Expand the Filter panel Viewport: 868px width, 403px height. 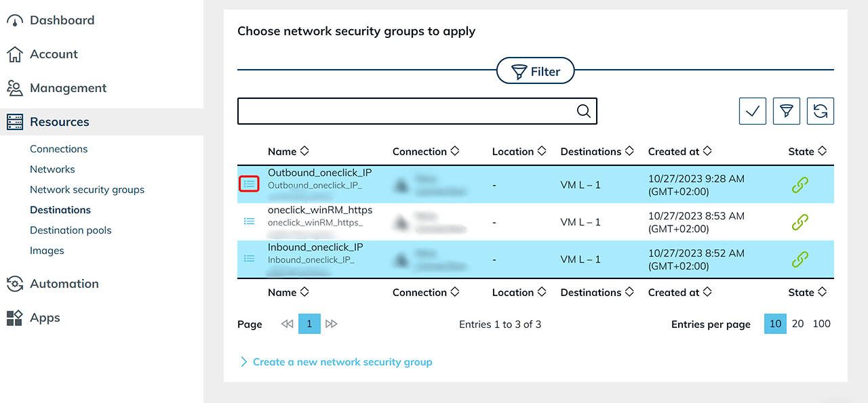[536, 71]
